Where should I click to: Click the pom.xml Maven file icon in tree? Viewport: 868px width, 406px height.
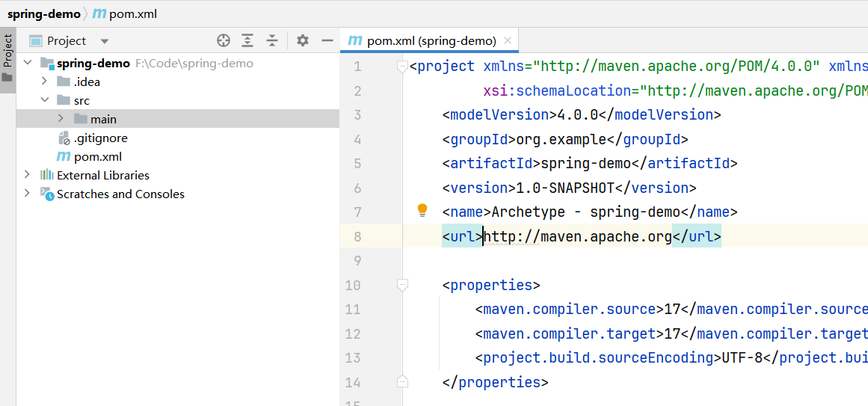click(64, 157)
